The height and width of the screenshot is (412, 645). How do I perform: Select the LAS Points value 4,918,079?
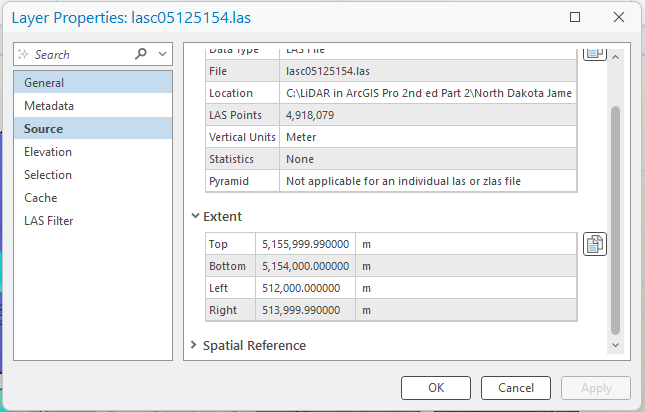428,115
